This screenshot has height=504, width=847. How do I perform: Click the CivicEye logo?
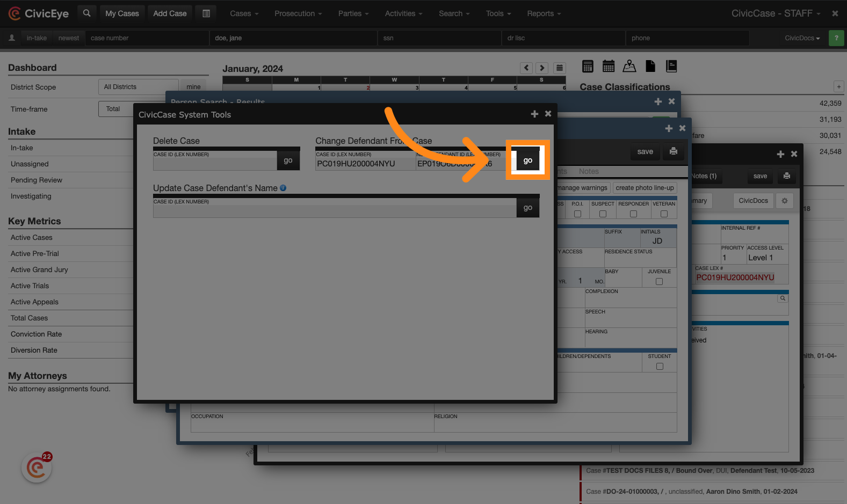pyautogui.click(x=39, y=13)
